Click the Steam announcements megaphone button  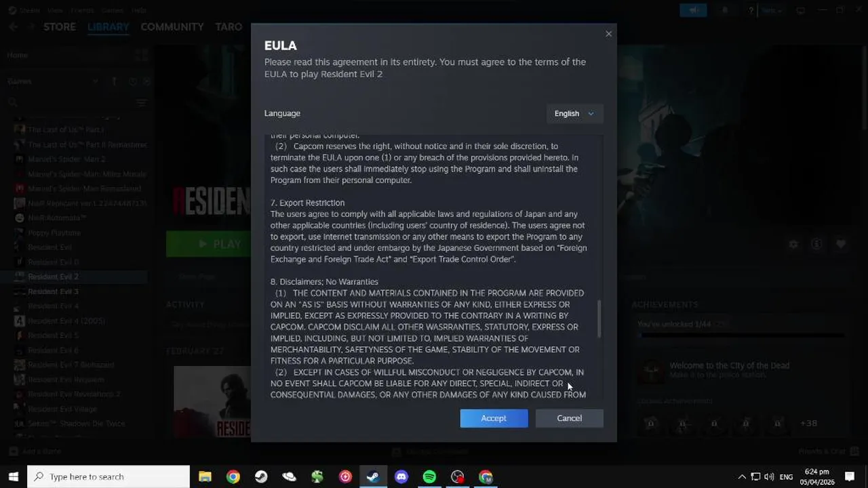693,10
